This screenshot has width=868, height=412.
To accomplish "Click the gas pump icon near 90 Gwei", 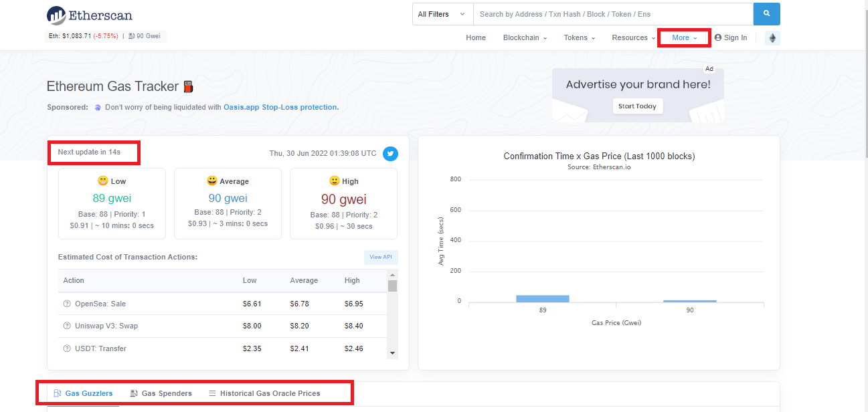I will coord(131,36).
